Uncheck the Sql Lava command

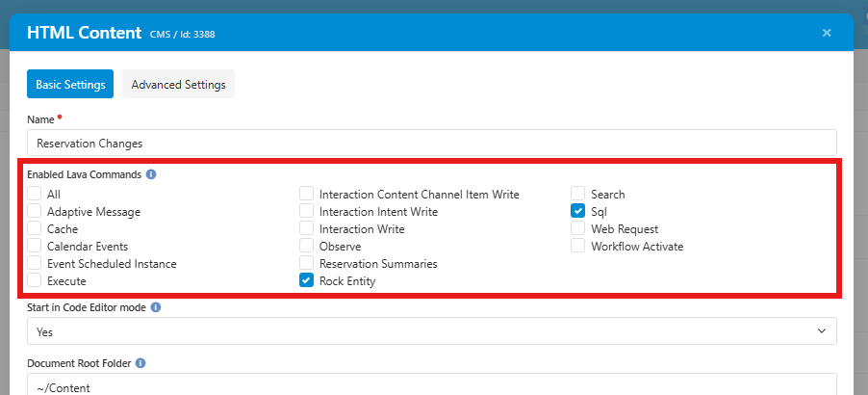(x=577, y=211)
